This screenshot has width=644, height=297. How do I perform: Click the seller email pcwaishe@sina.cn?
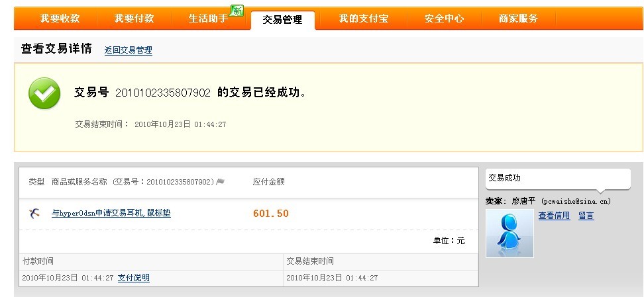click(576, 202)
